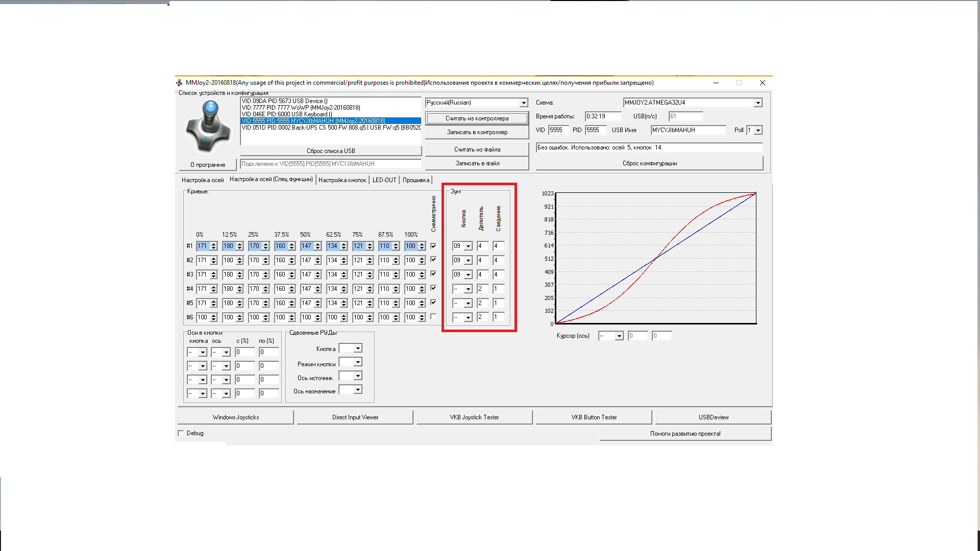This screenshot has width=980, height=551.
Task: Select device VID:5555 PID:5555 MYCYJIbMAHUH
Action: [331, 121]
